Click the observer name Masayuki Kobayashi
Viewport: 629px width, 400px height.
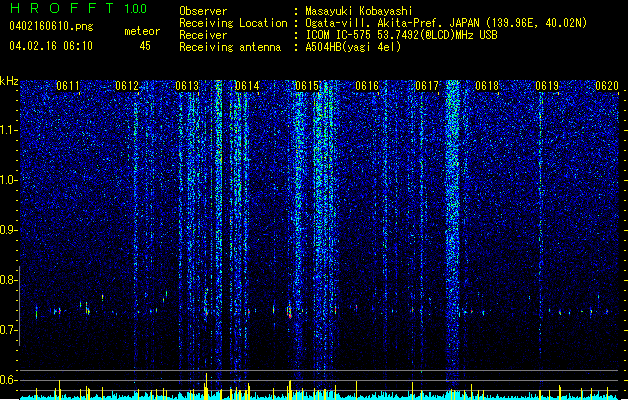point(359,11)
